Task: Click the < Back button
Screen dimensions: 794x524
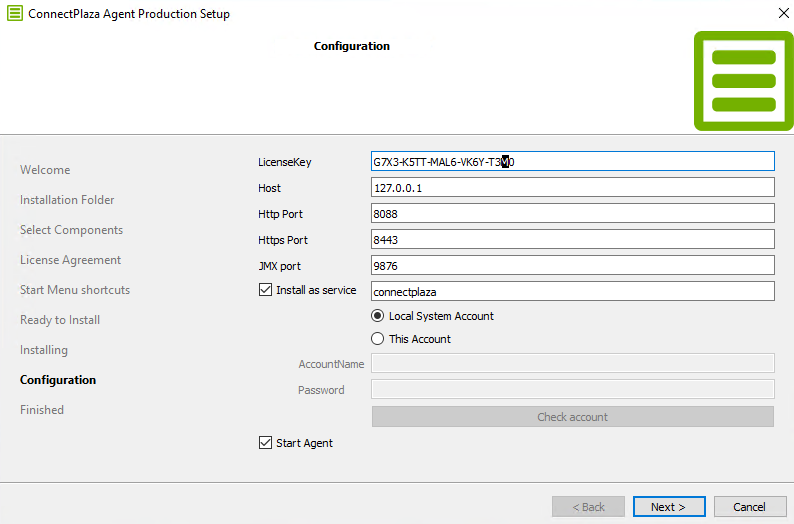Action: pyautogui.click(x=588, y=507)
